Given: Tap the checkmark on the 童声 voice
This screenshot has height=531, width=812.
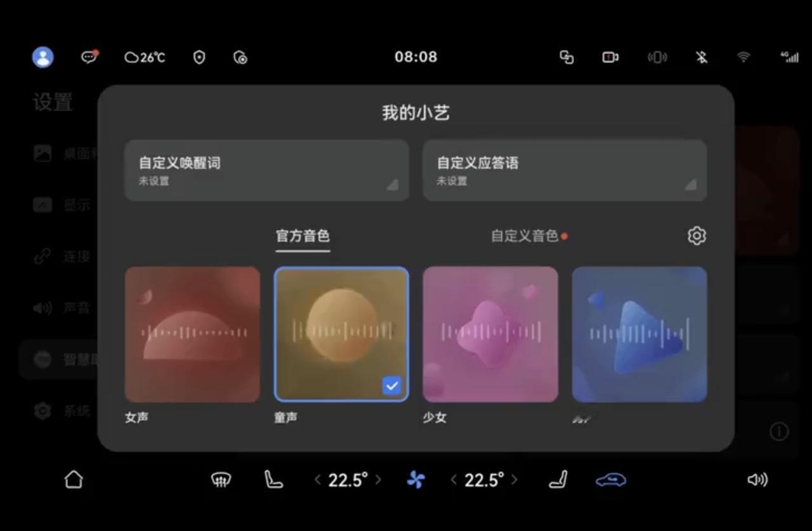Looking at the screenshot, I should coord(391,384).
